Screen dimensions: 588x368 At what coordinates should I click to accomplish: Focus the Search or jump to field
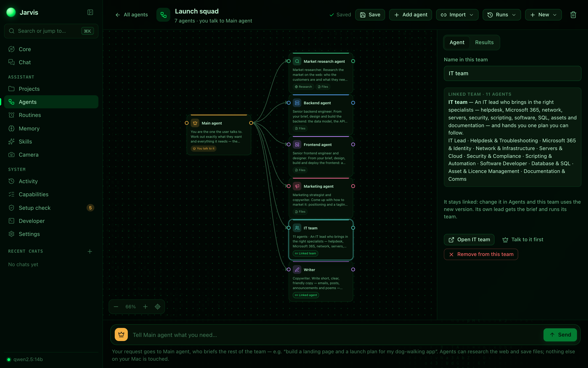pyautogui.click(x=51, y=31)
